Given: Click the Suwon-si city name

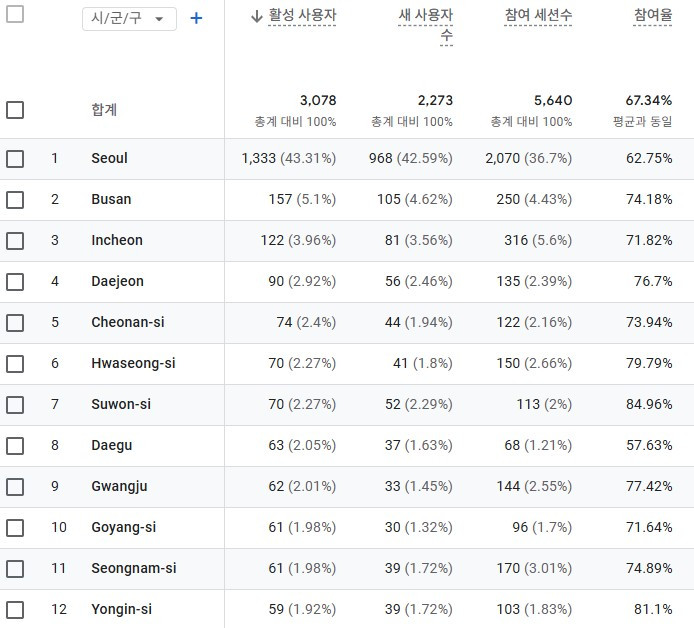Looking at the screenshot, I should [x=121, y=404].
